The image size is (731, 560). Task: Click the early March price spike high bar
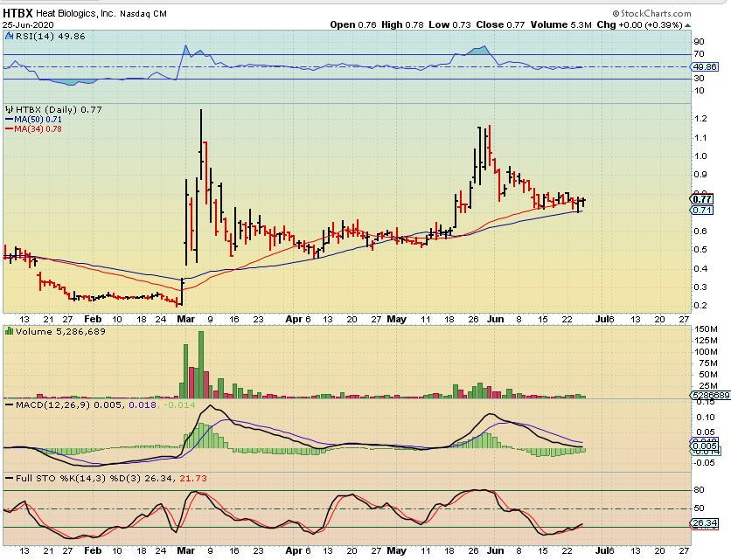tap(201, 144)
